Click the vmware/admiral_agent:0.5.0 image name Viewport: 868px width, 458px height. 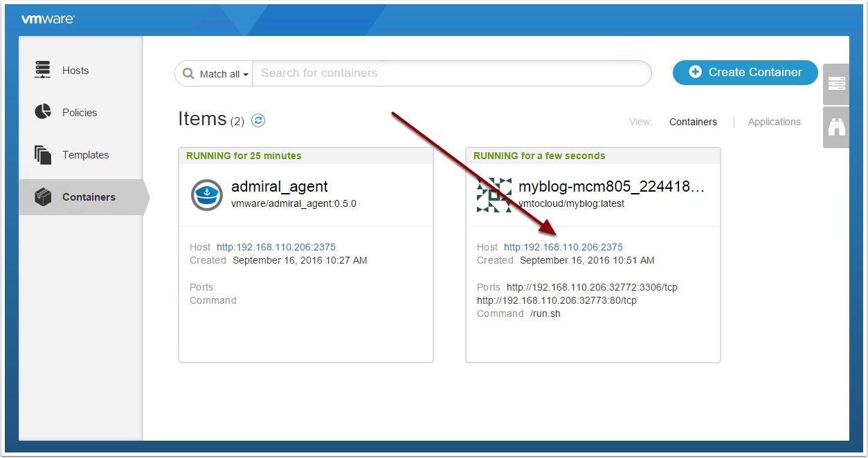pos(293,203)
